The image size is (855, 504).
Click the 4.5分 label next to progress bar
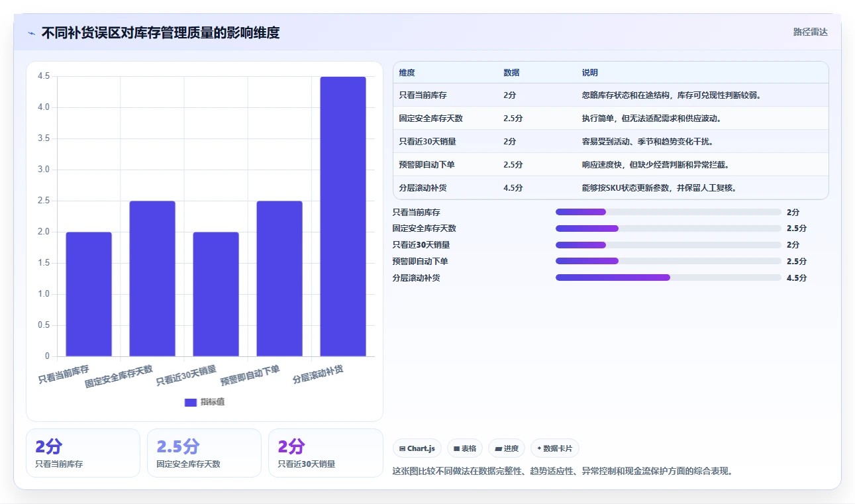[x=797, y=278]
